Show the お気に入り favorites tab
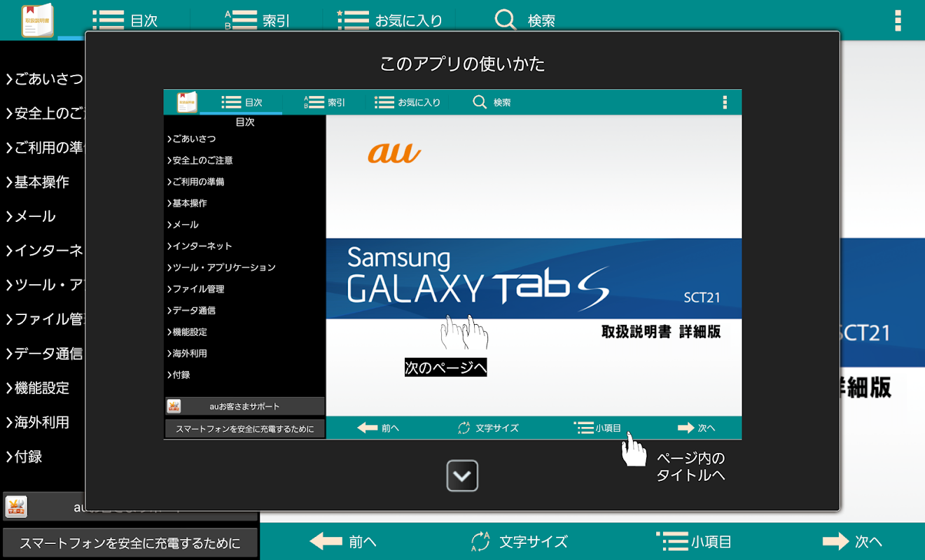 click(x=389, y=20)
